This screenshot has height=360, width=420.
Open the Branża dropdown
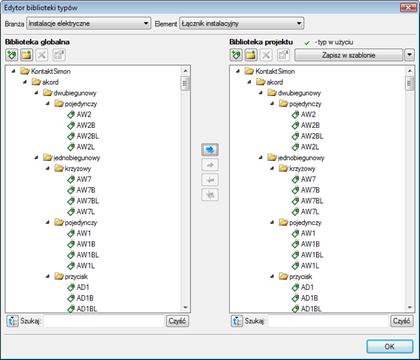[x=88, y=23]
